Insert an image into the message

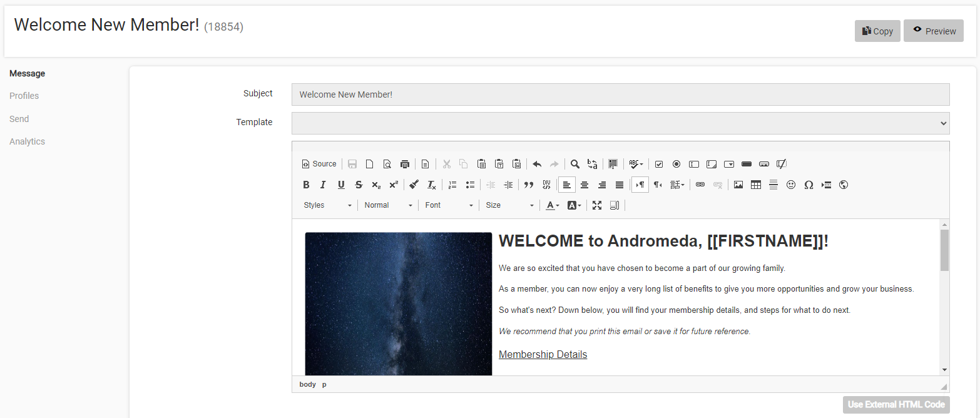[738, 185]
